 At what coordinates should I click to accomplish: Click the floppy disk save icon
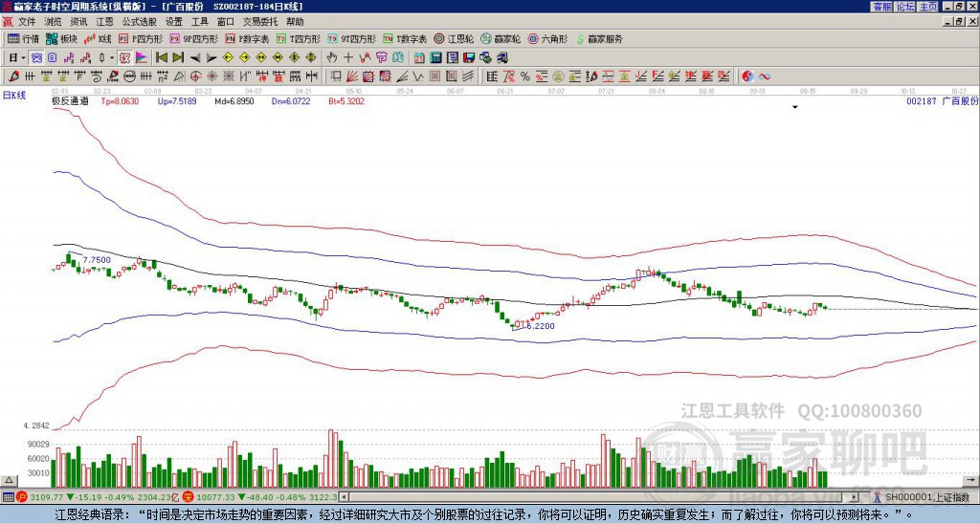[x=469, y=58]
